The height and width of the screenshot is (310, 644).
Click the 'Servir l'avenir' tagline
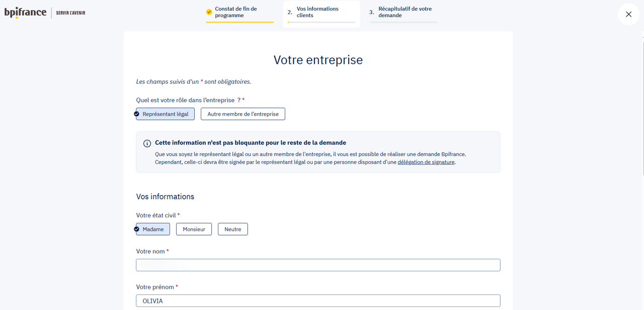[70, 13]
